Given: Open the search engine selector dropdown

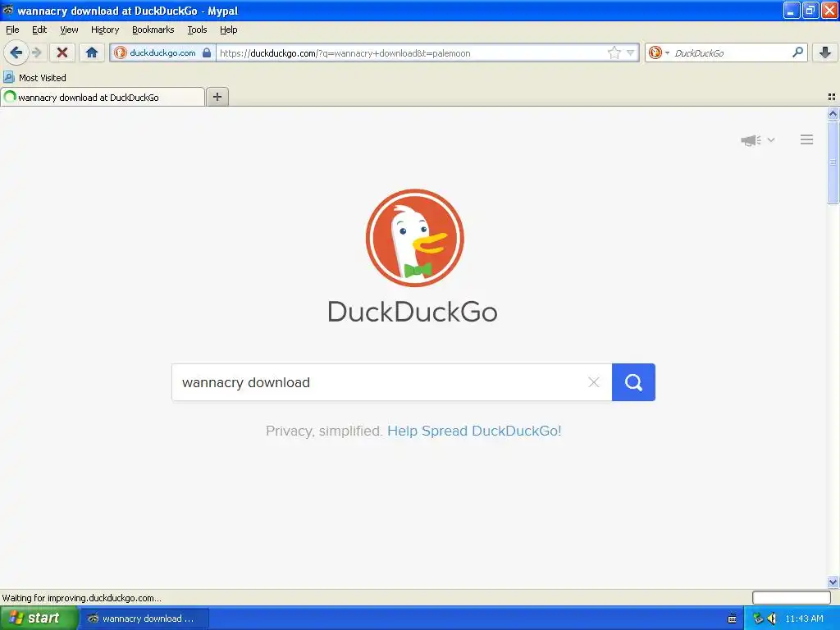Looking at the screenshot, I should [659, 52].
